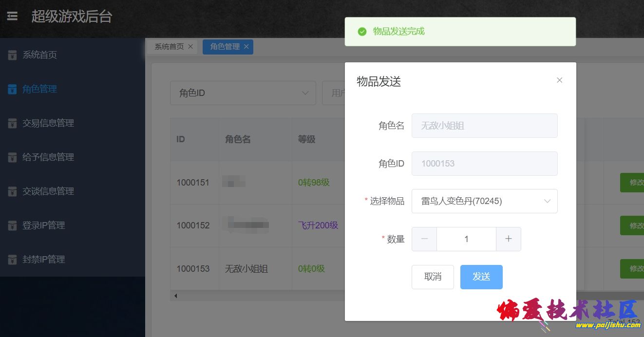Click the 修改 button for role 1000153

pyautogui.click(x=633, y=268)
